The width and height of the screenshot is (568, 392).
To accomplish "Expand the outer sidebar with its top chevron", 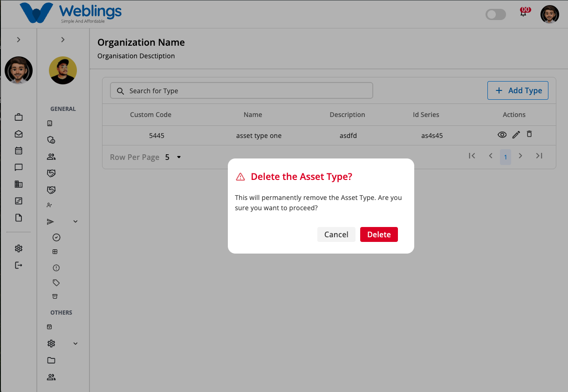I will [19, 40].
